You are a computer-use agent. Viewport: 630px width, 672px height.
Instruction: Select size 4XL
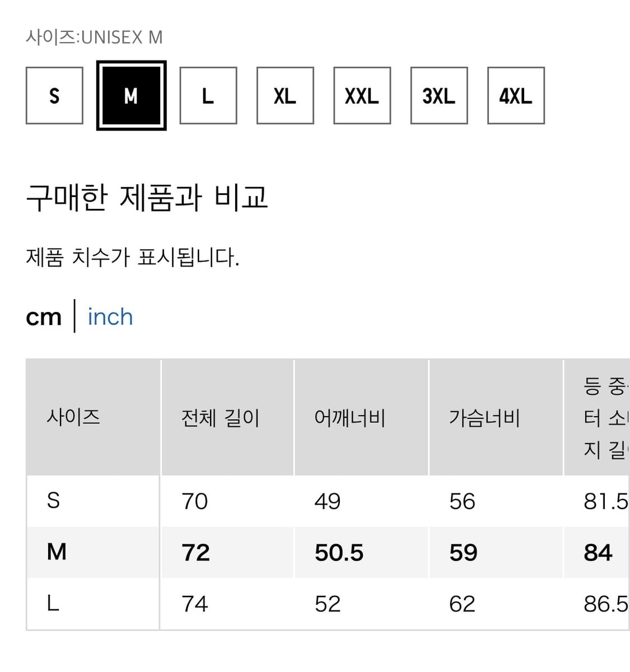[x=516, y=96]
